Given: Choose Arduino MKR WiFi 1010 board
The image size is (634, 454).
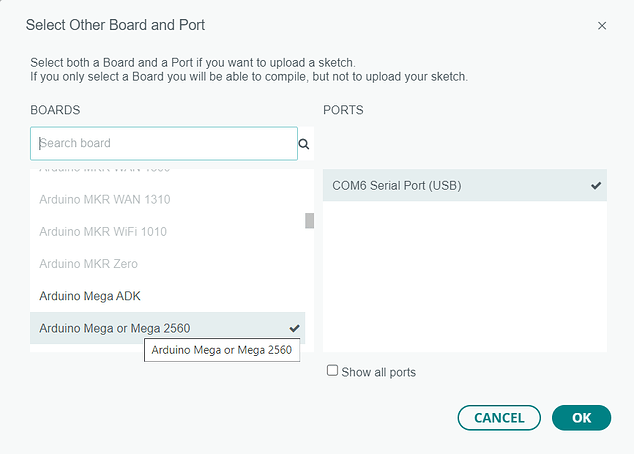Looking at the screenshot, I should (103, 232).
